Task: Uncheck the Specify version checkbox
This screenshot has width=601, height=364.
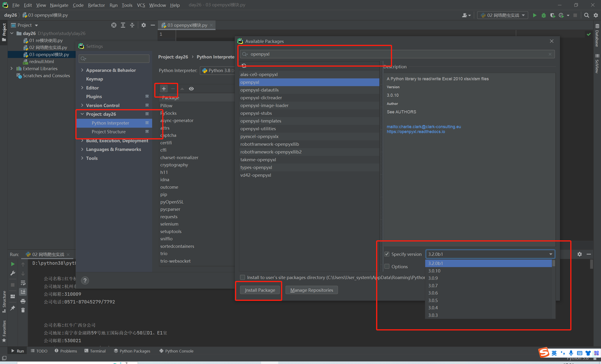Action: coord(387,254)
